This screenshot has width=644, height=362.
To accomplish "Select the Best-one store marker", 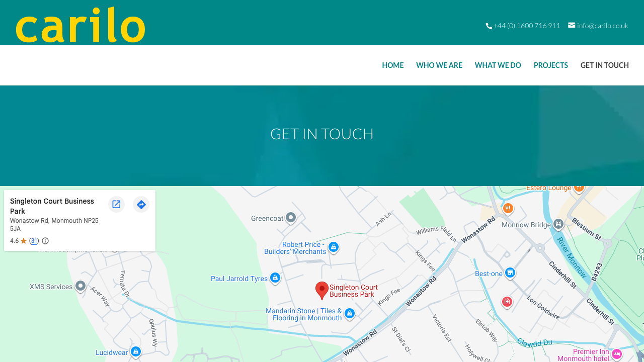I will pos(510,273).
